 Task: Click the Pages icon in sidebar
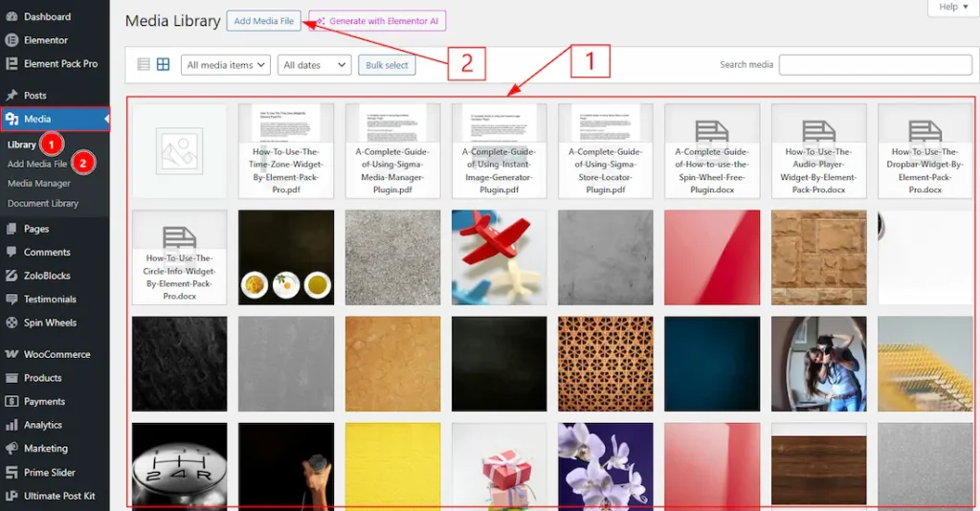tap(11, 229)
